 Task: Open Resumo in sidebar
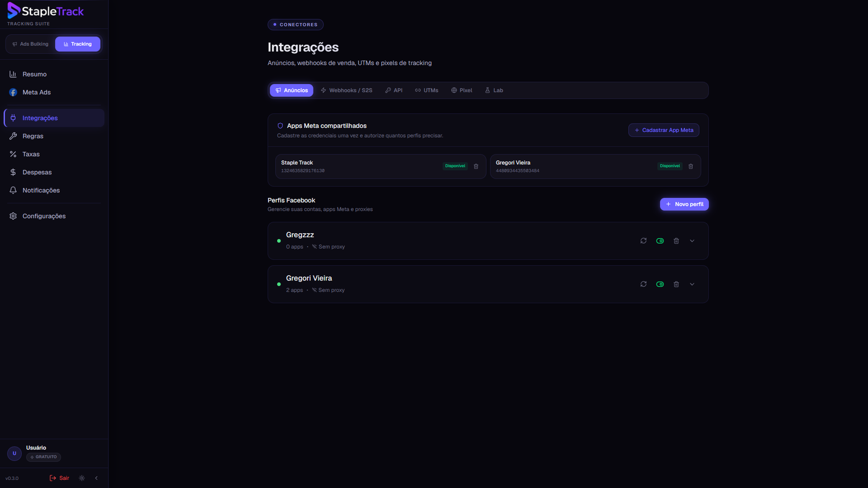point(54,74)
